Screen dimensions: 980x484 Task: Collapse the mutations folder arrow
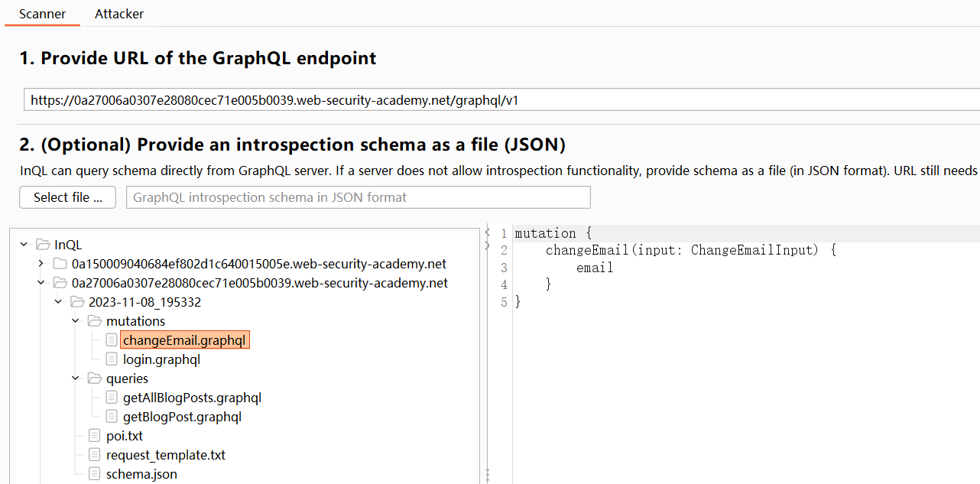(x=76, y=321)
